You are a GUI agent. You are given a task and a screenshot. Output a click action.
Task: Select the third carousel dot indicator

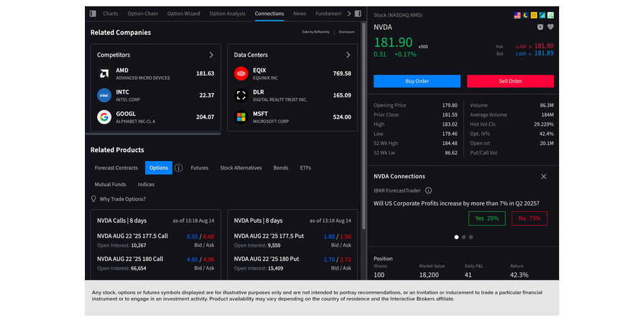(471, 237)
